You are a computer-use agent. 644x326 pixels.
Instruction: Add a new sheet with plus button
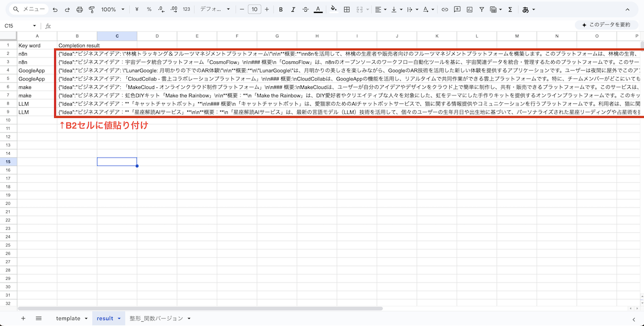pos(23,318)
